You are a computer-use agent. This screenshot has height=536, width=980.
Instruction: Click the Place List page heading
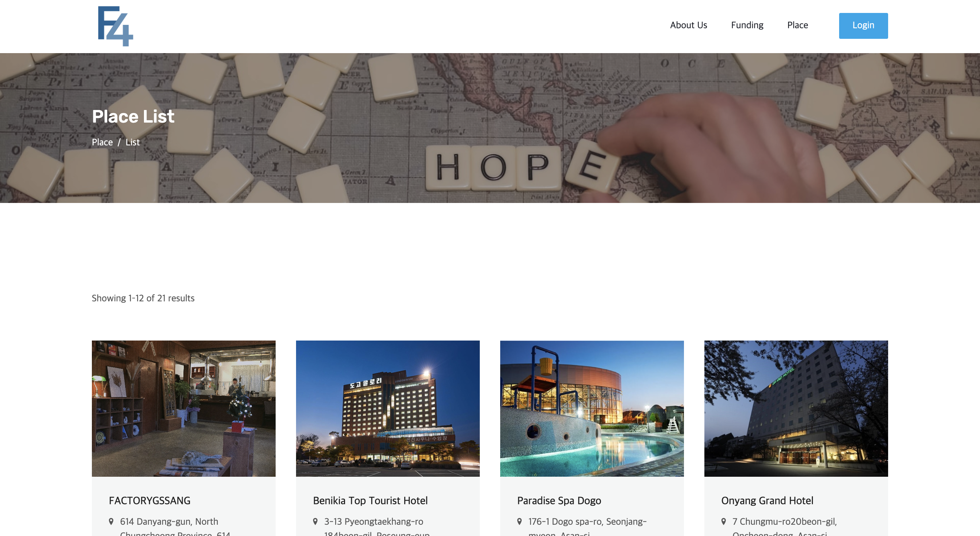coord(133,116)
